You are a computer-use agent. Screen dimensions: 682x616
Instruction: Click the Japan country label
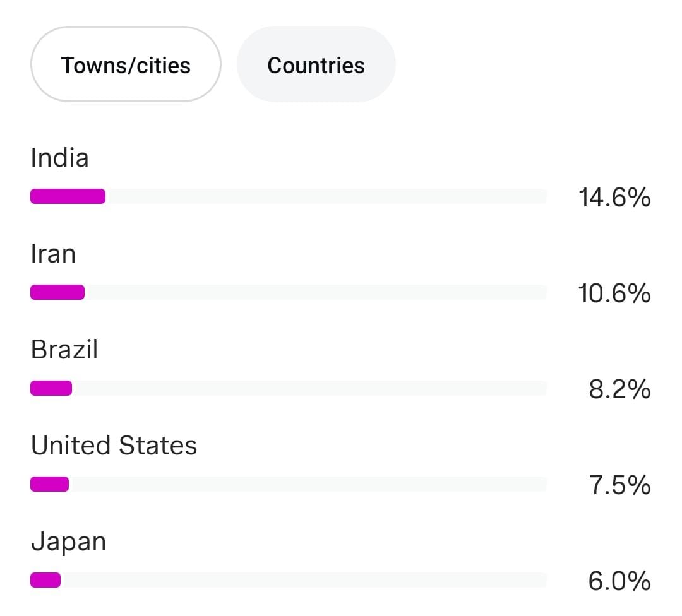[x=68, y=542]
